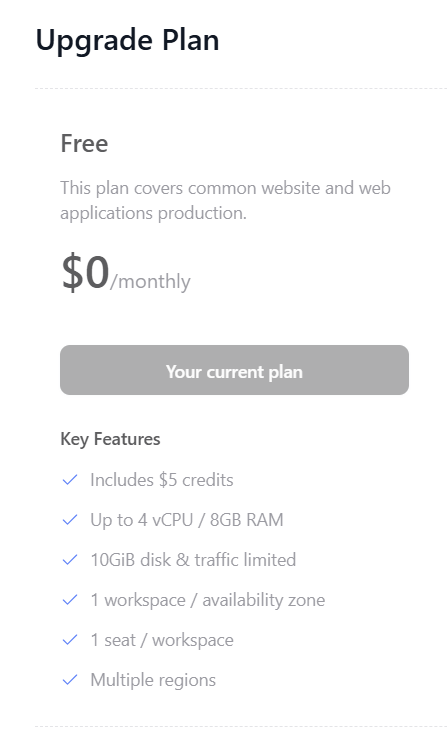Click the Free plan title
The width and height of the screenshot is (447, 748).
pos(84,144)
